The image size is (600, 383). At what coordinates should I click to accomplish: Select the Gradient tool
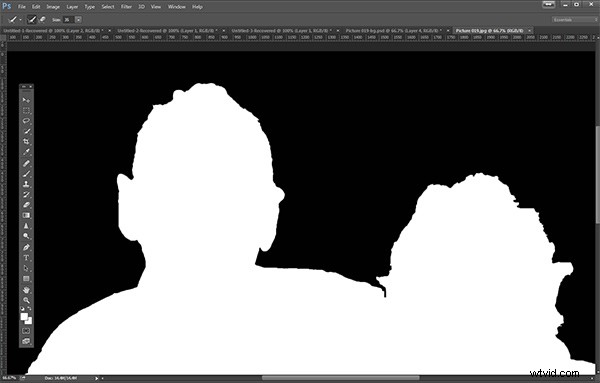(x=26, y=215)
